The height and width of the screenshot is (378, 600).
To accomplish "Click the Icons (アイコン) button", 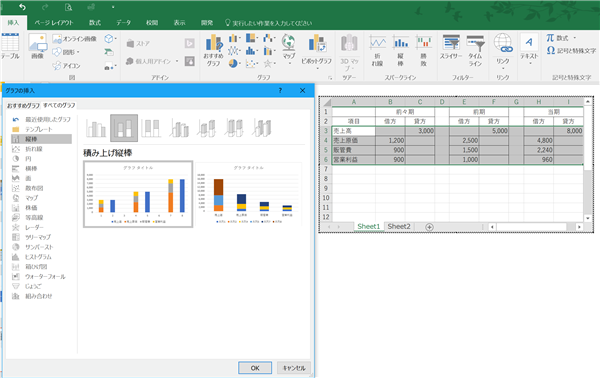I will [x=67, y=66].
